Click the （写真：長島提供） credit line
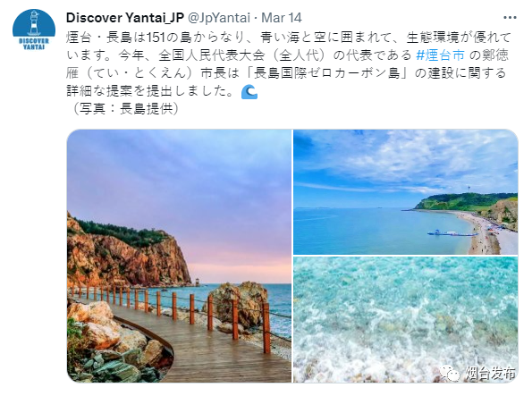This screenshot has height=396, width=532. (125, 109)
